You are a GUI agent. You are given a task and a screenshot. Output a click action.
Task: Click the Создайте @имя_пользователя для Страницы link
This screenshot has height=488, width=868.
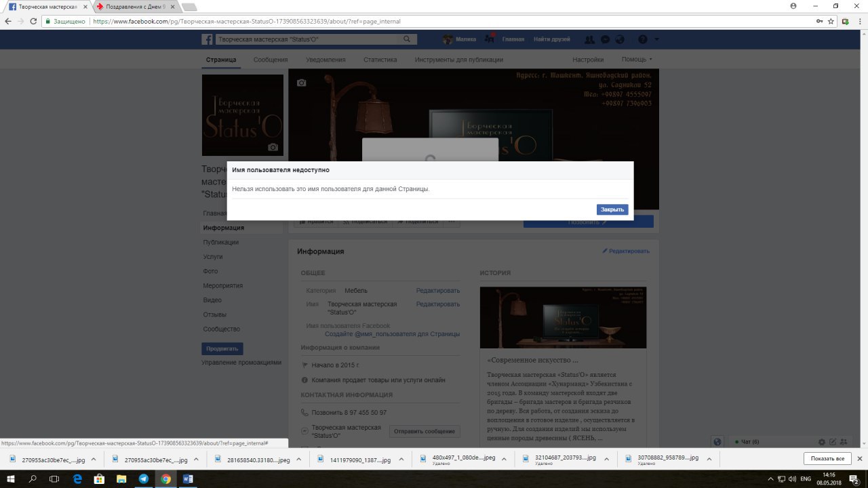click(x=392, y=334)
